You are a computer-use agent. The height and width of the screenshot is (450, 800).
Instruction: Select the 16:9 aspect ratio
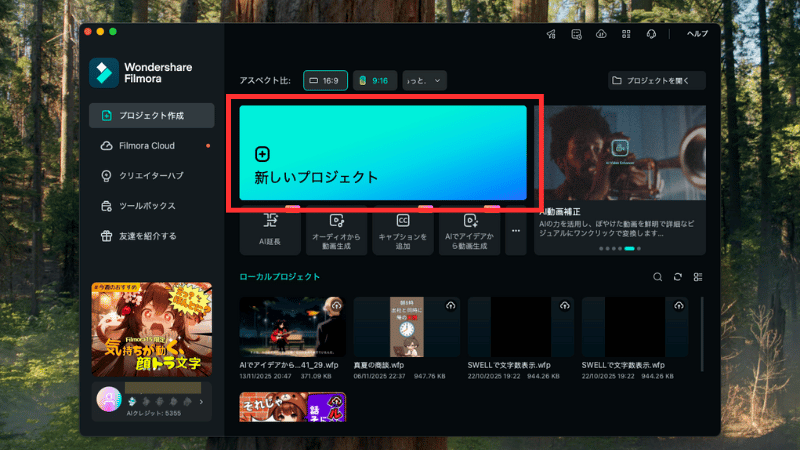[325, 81]
